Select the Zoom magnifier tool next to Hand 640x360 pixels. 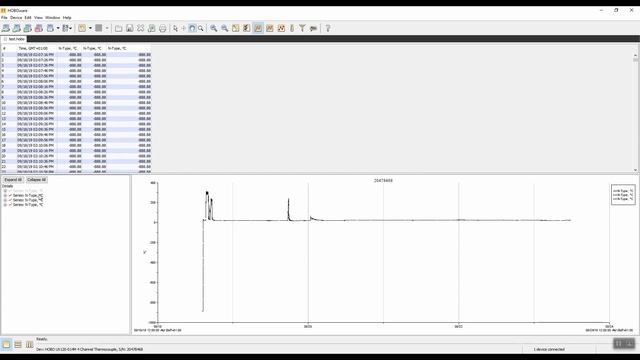[200, 28]
